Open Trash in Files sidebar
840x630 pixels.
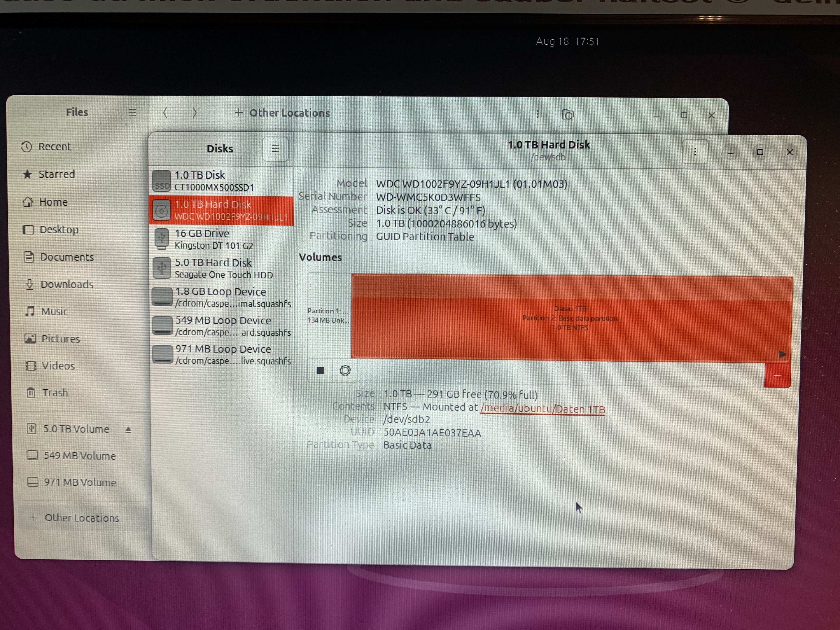[x=55, y=393]
